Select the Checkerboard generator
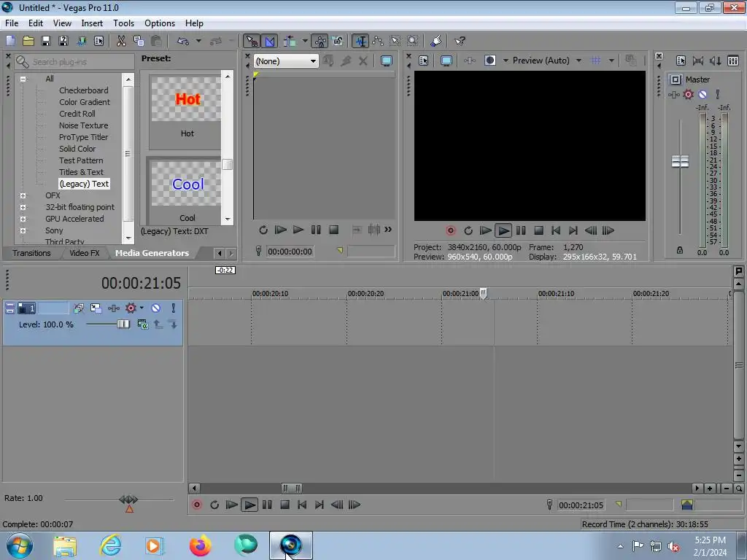The image size is (747, 560). click(83, 90)
